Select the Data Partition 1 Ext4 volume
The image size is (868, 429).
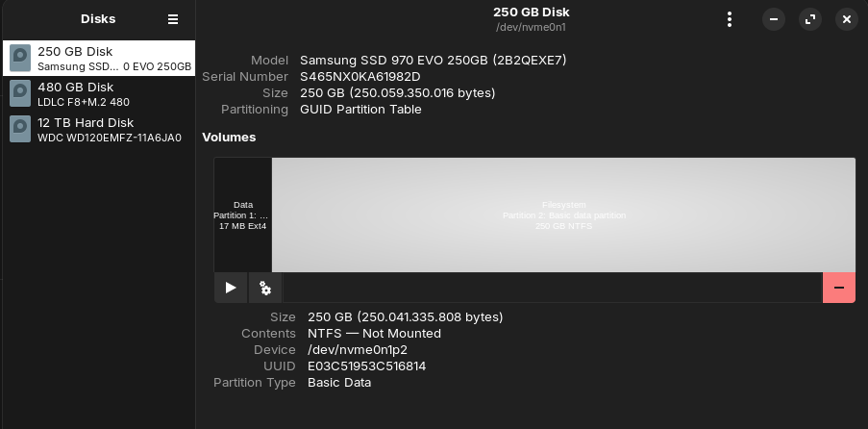pyautogui.click(x=243, y=215)
